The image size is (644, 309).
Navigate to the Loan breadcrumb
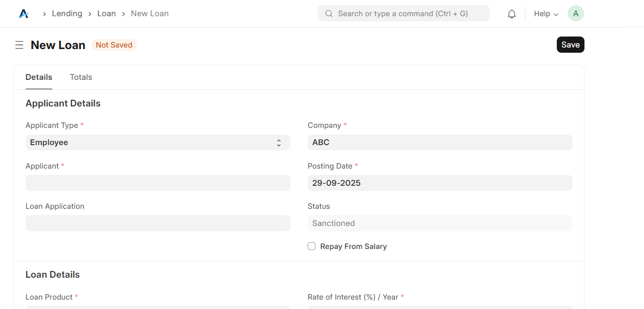107,14
